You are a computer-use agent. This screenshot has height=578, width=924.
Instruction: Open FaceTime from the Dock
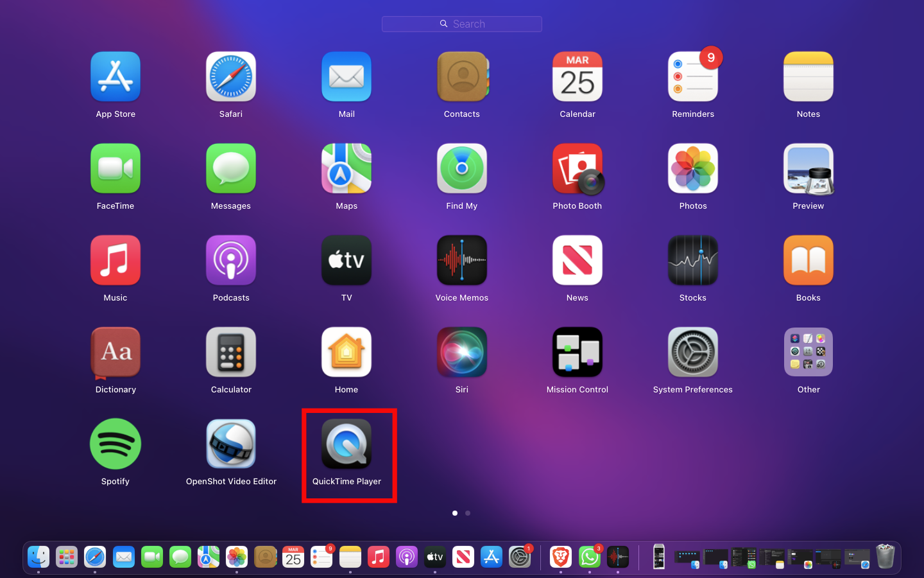(x=152, y=557)
